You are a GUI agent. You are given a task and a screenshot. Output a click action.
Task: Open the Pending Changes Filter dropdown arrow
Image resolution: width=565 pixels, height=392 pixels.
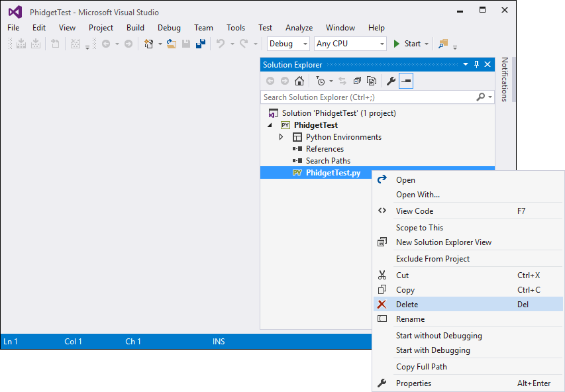point(331,81)
